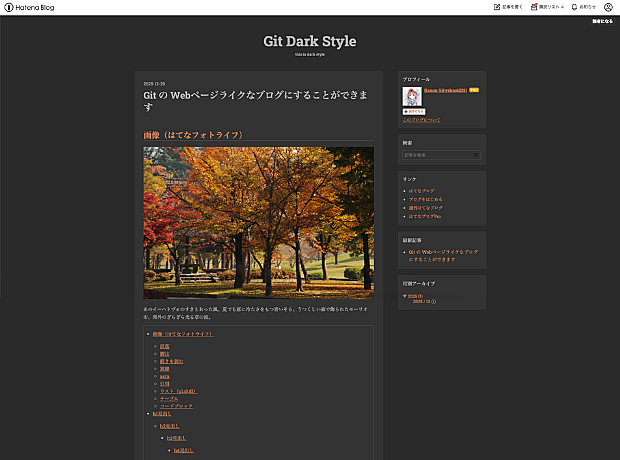Image resolution: width=620 pixels, height=460 pixels.
Task: Click the reader subscribe button under avatar
Action: (414, 112)
